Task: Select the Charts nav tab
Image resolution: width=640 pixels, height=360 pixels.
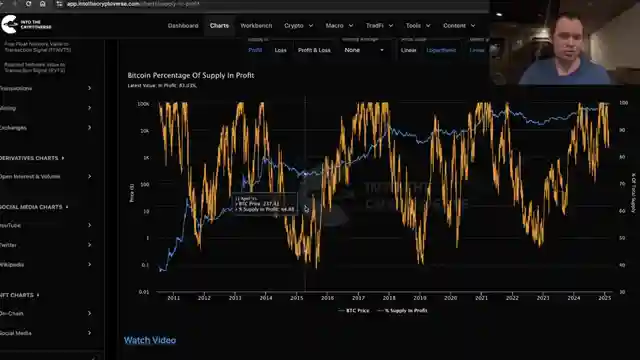Action: pyautogui.click(x=219, y=25)
